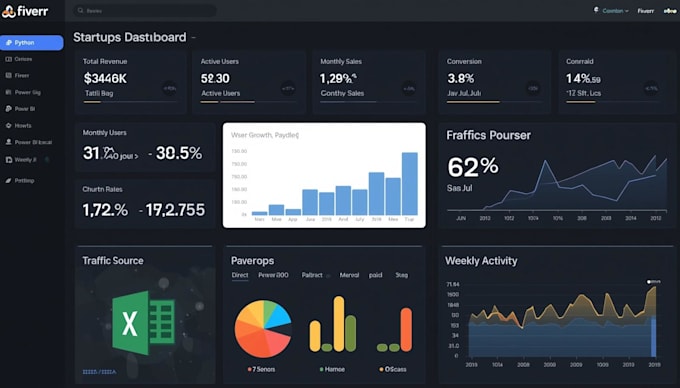The image size is (680, 388).
Task: Switch to the last tab after paid in Paverops
Action: pyautogui.click(x=402, y=275)
